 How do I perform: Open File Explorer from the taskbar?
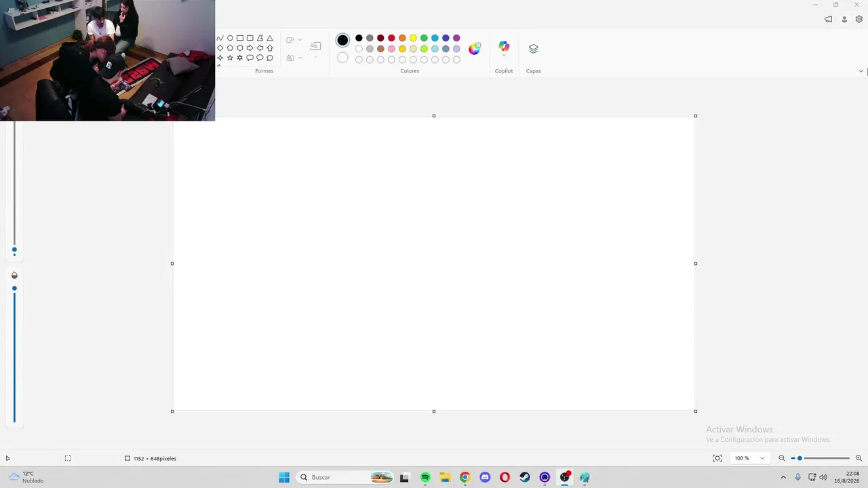[x=445, y=477]
